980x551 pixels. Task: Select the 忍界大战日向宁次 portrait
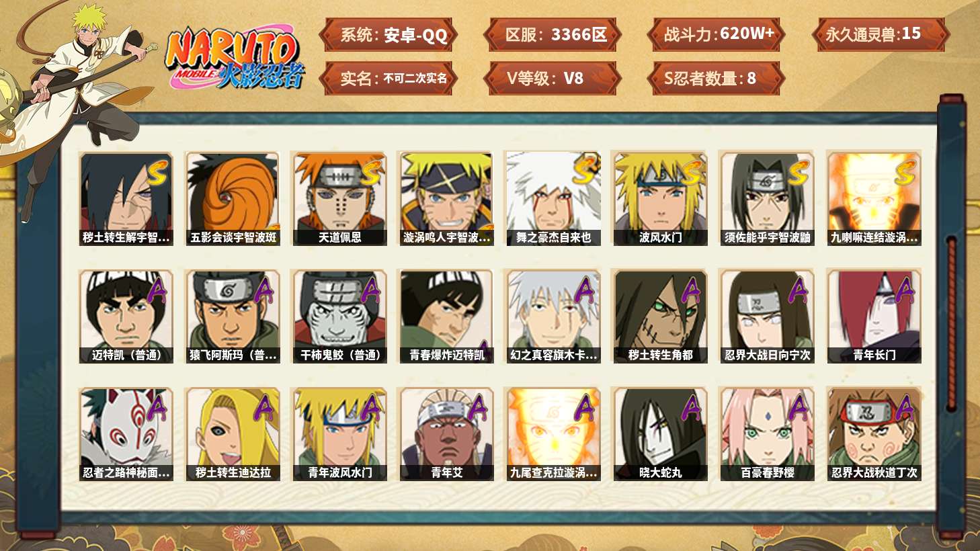coord(767,316)
